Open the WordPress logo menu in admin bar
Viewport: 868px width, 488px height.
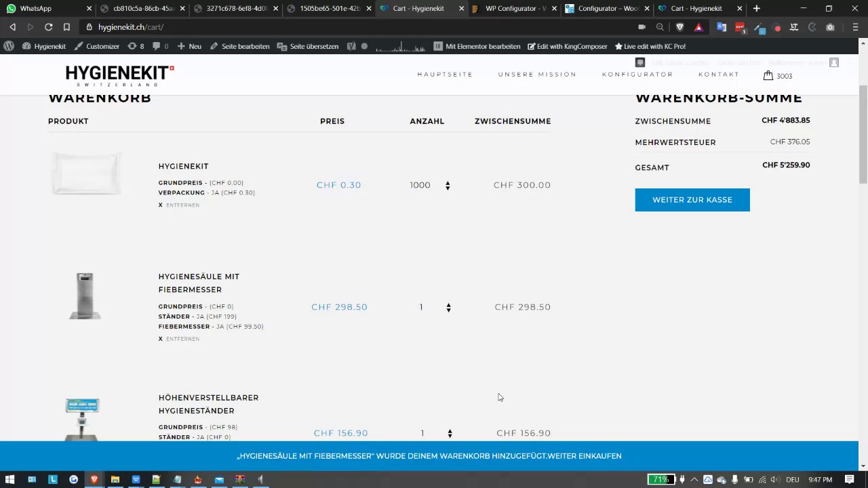click(9, 46)
